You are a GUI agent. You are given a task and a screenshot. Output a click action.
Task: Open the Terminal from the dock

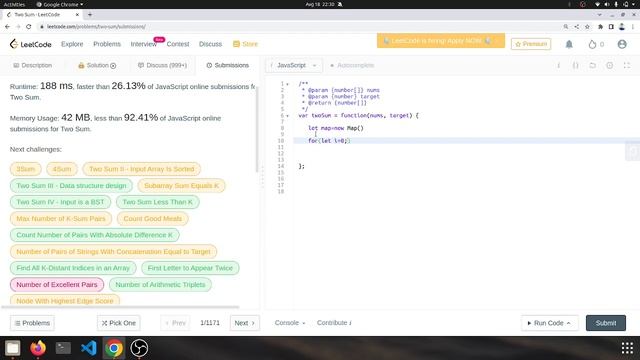point(63,348)
